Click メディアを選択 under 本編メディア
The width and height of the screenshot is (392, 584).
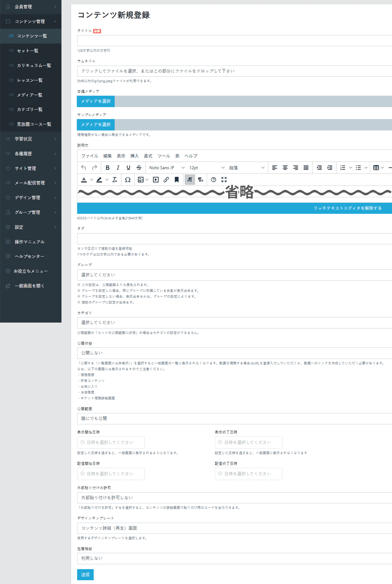coord(96,101)
